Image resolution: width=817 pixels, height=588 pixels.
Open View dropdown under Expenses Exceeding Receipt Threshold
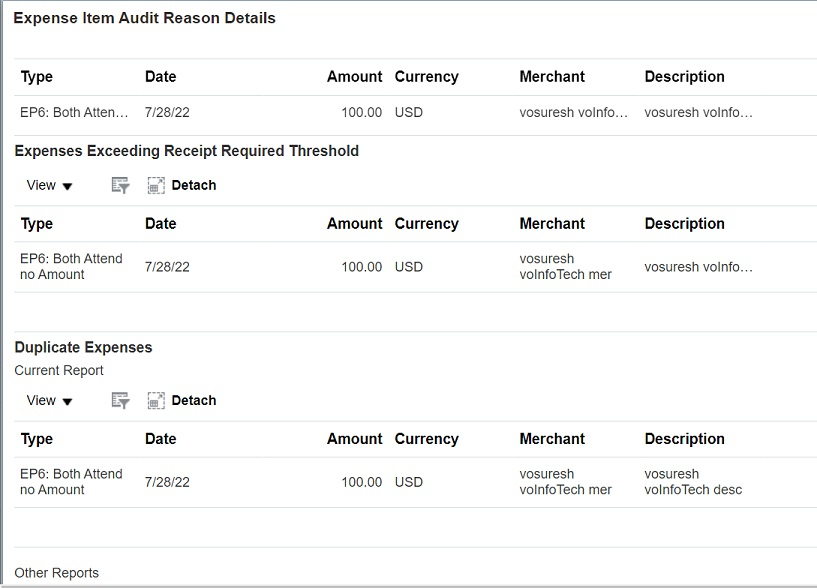pos(49,185)
